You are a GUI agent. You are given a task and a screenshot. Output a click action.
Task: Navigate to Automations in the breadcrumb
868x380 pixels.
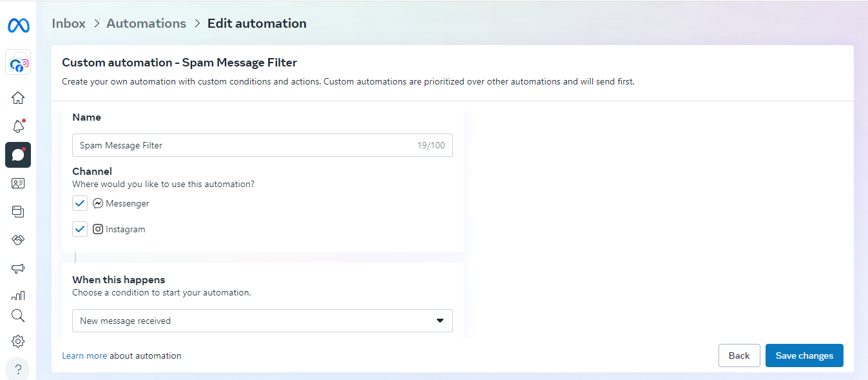click(x=146, y=23)
